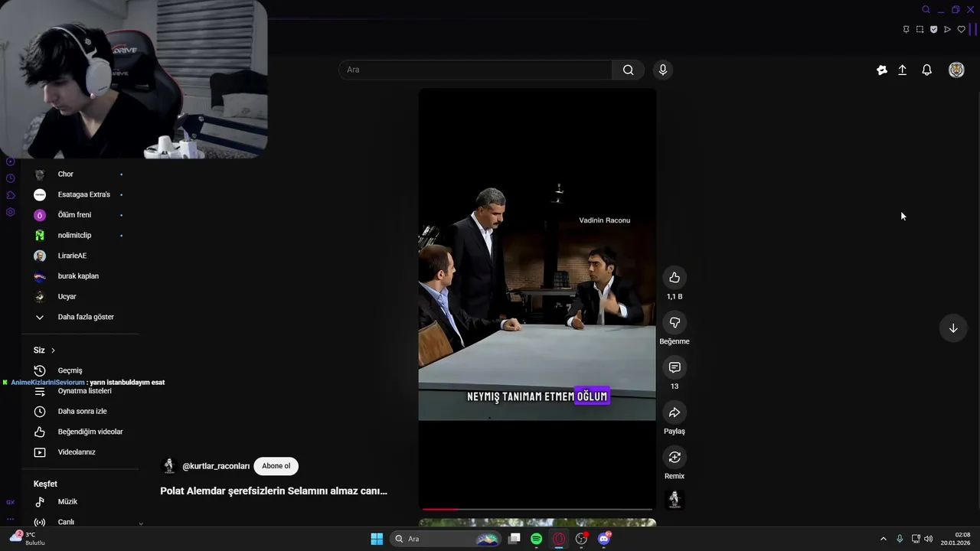Open the extensions cube in the Opera sidebar
The height and width of the screenshot is (551, 980).
(10, 195)
